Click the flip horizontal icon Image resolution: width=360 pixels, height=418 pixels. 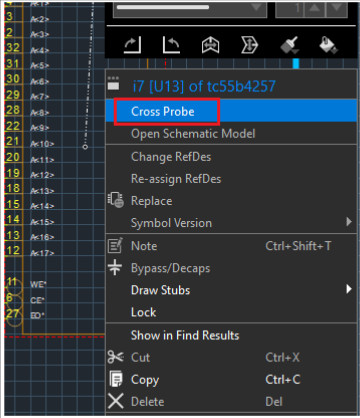click(210, 45)
